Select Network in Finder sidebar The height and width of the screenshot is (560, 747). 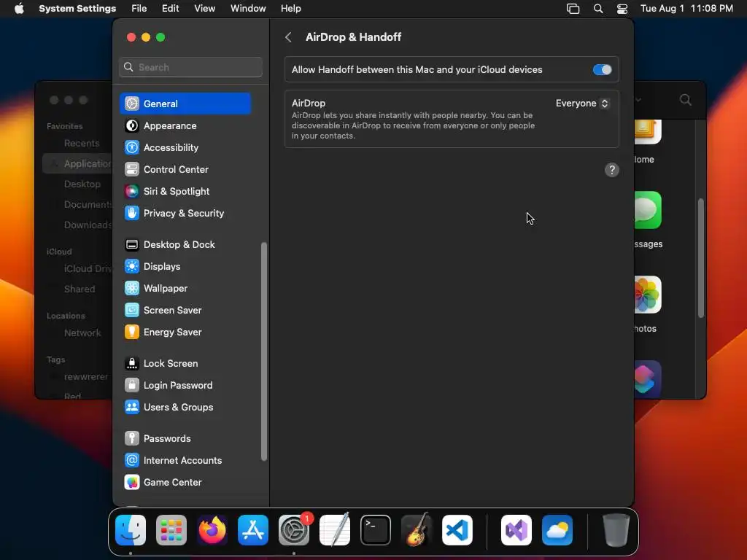coord(82,332)
